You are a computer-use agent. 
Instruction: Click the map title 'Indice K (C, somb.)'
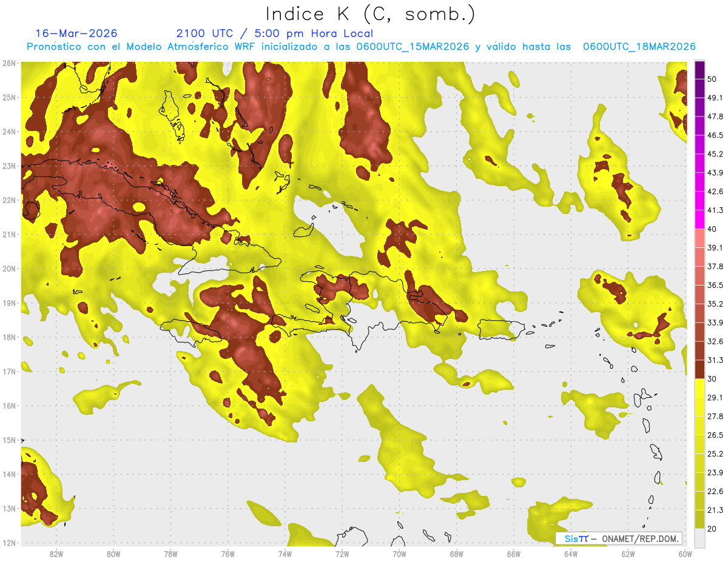coord(370,14)
